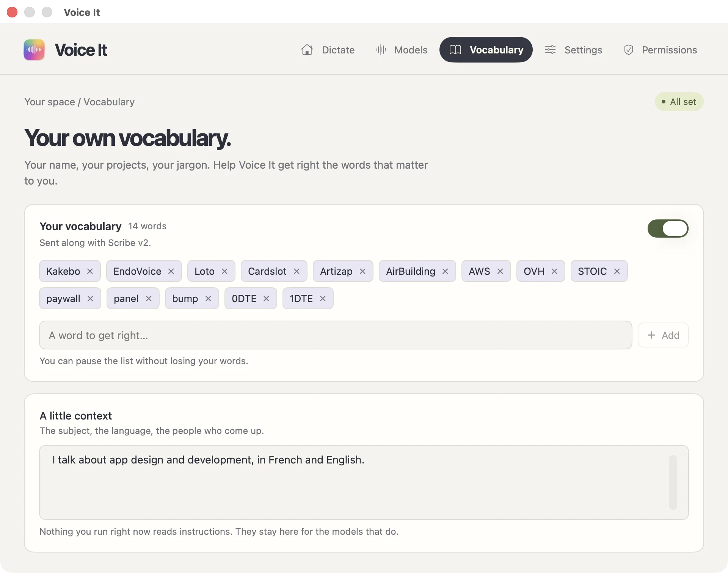The height and width of the screenshot is (573, 728).
Task: Remove the bump word chip
Action: (x=208, y=299)
